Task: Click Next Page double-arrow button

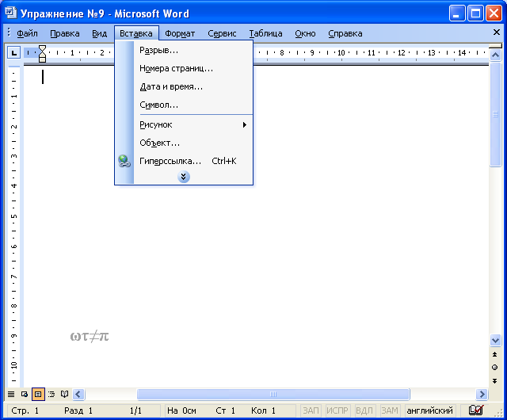Action: coord(494,381)
